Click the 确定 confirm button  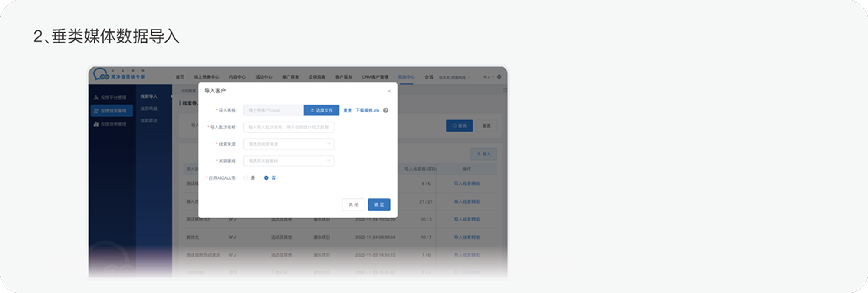point(379,204)
